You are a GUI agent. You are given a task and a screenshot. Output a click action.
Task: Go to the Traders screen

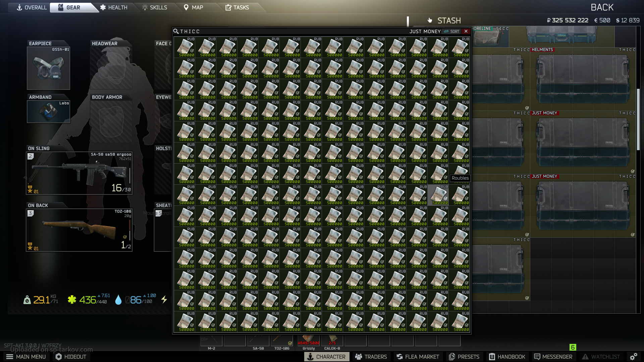click(371, 357)
